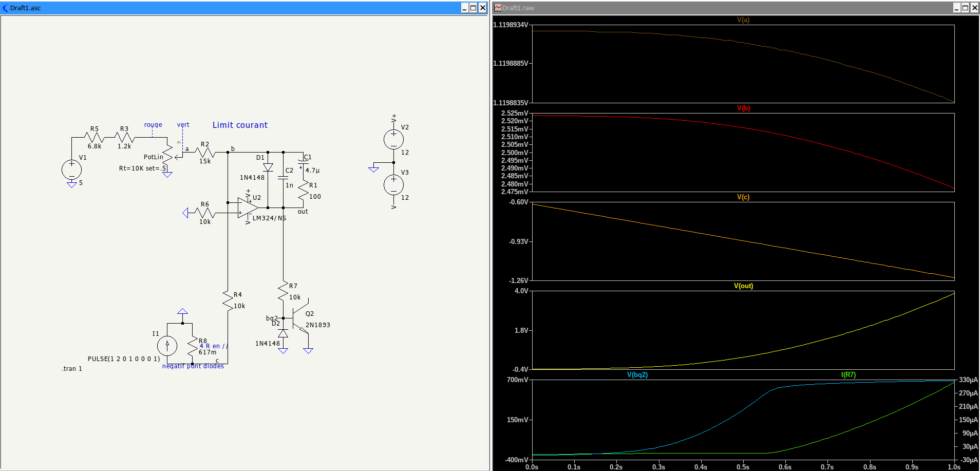Click the V(bq2) trace label
Image resolution: width=980 pixels, height=471 pixels.
click(637, 375)
